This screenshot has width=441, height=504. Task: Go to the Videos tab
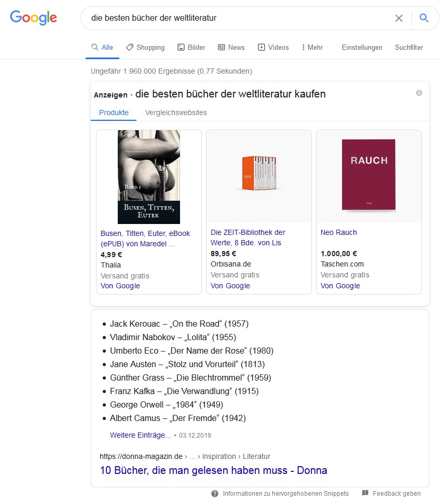click(x=273, y=47)
